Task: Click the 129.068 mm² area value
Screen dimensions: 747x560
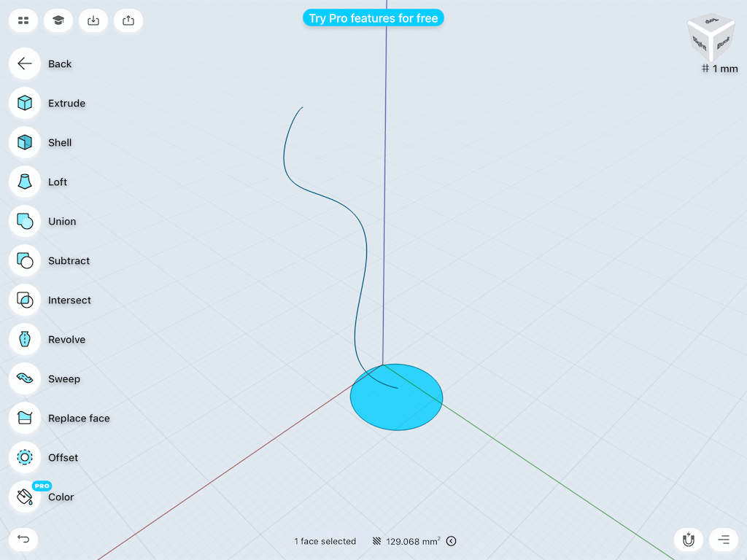Action: (x=413, y=541)
